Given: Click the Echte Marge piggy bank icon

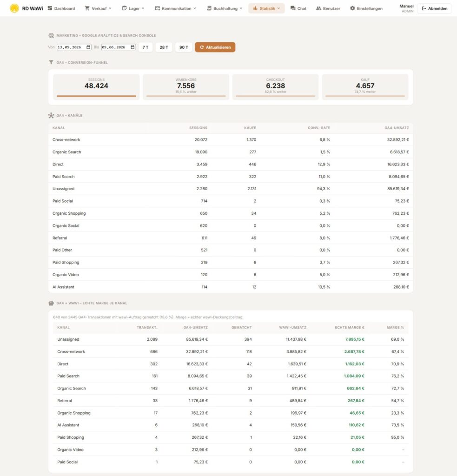Looking at the screenshot, I should point(51,303).
